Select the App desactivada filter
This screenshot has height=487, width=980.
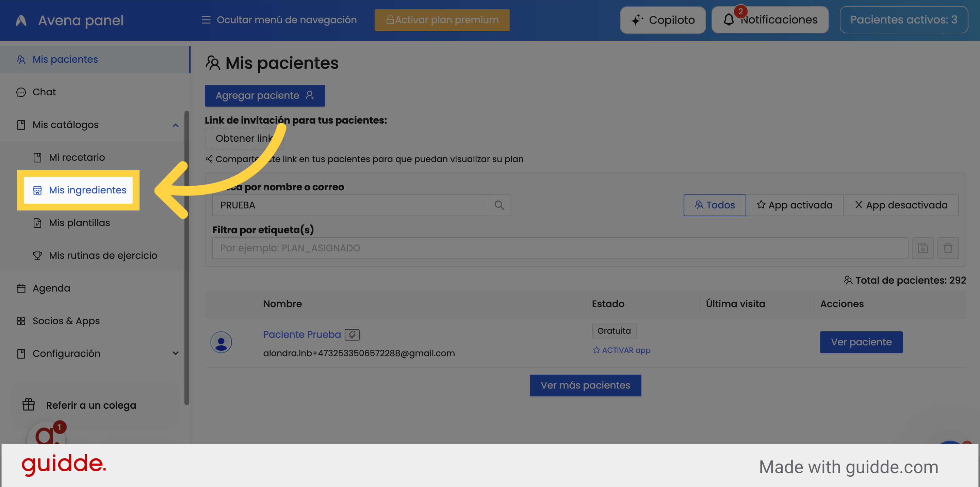click(900, 205)
